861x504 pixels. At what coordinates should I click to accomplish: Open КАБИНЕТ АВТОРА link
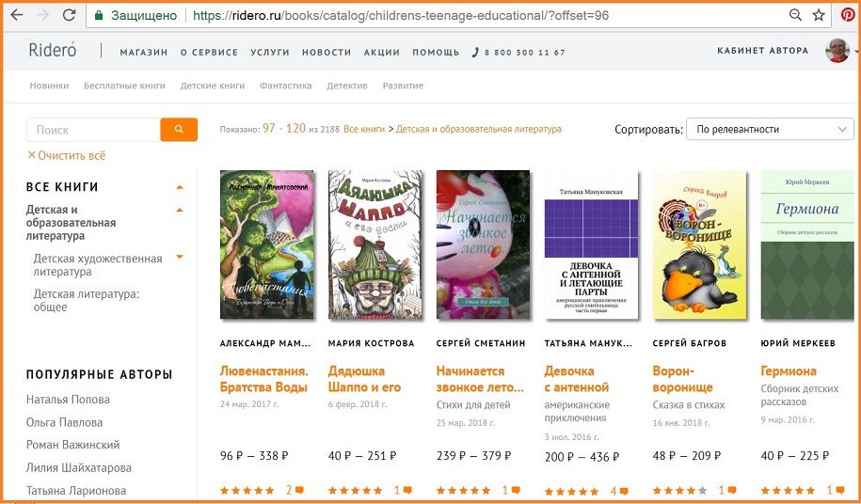763,51
